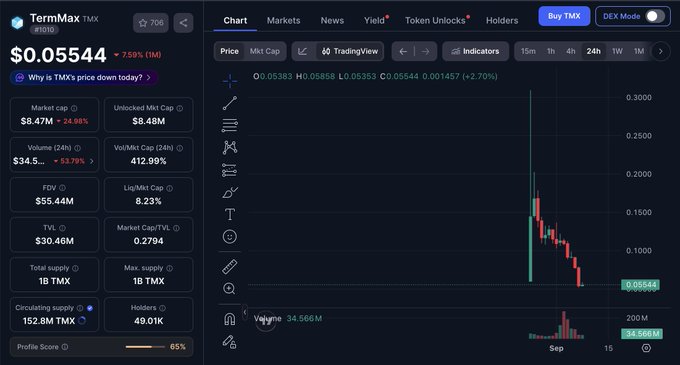Click the Buy TMX button

(564, 16)
